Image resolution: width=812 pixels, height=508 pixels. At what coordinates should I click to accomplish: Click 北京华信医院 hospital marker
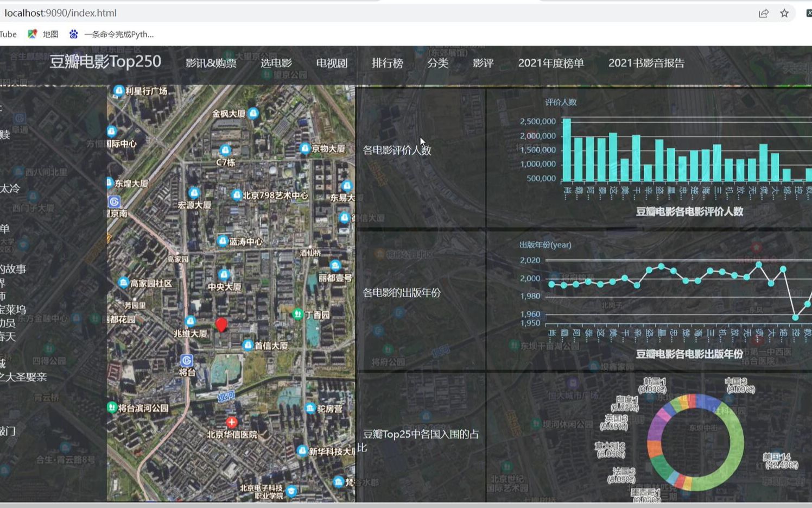(x=232, y=422)
